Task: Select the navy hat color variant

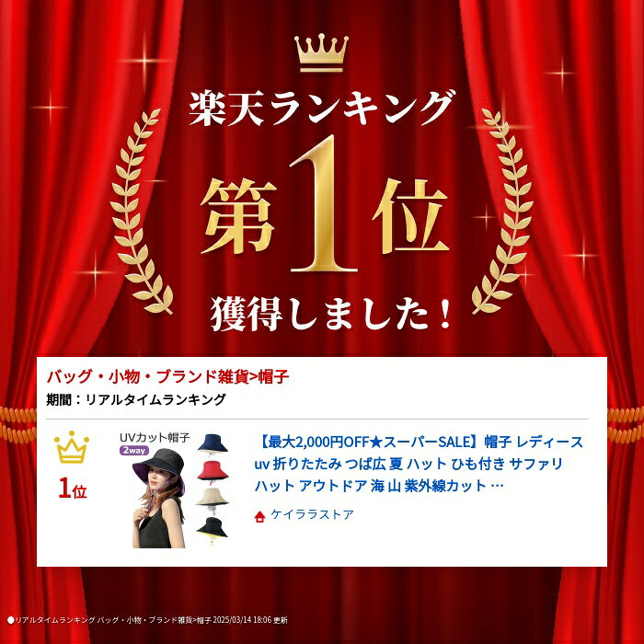Action: (213, 443)
